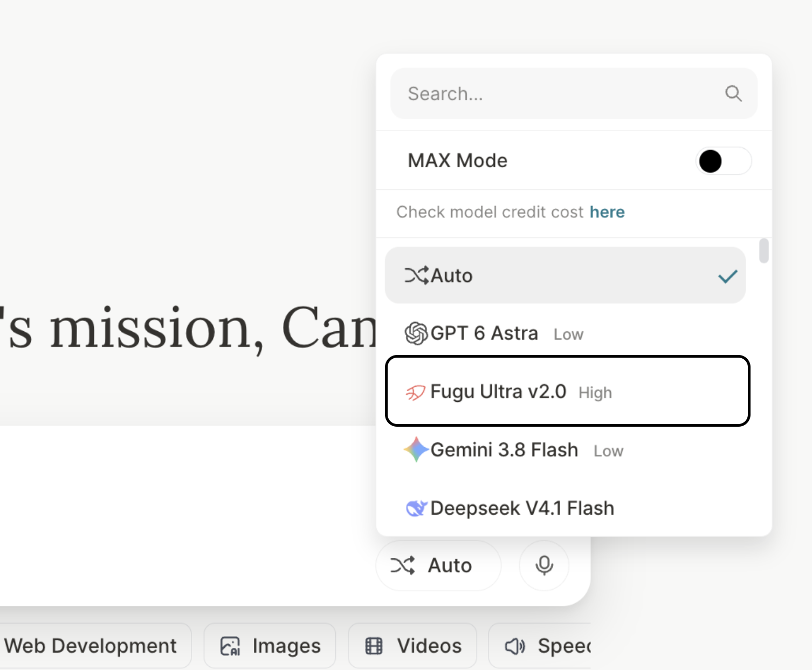Click the Videos category button
Screen dimensions: 812x670
412,646
